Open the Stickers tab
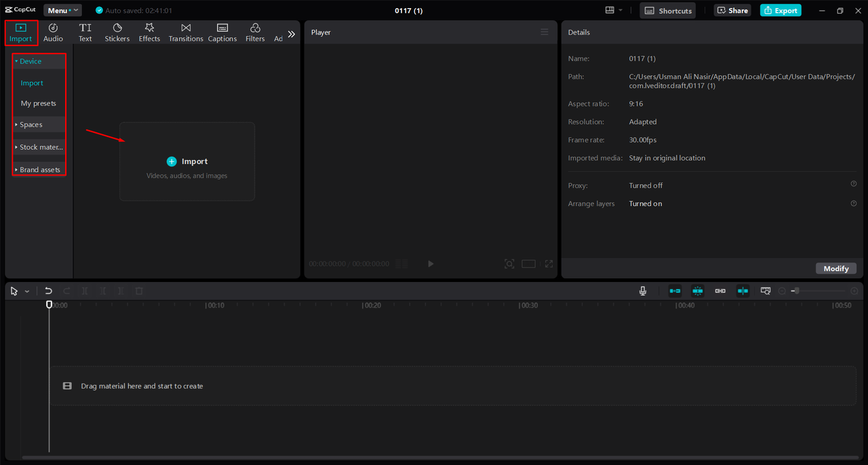The width and height of the screenshot is (868, 465). 117,33
